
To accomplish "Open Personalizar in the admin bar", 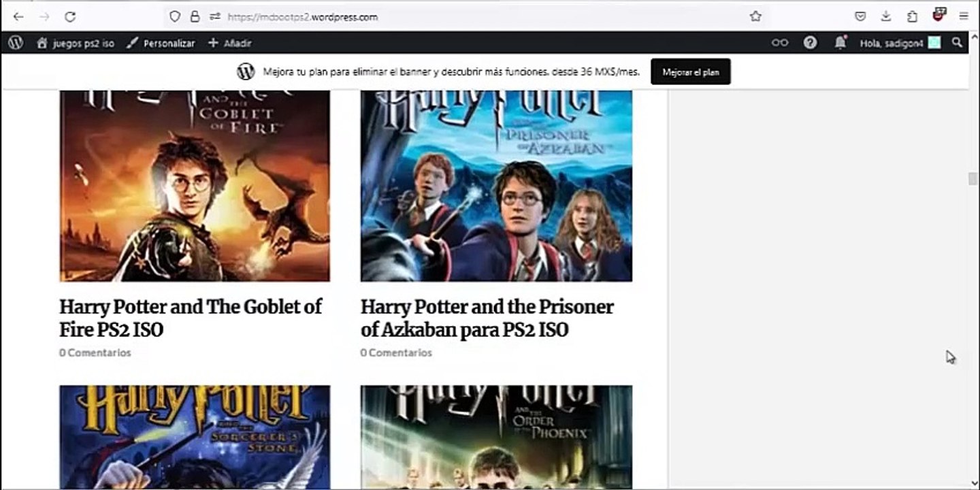I will [x=161, y=44].
